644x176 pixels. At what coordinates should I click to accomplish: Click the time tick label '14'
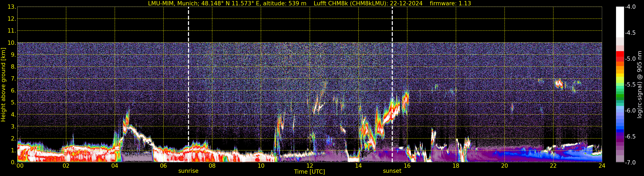358,166
